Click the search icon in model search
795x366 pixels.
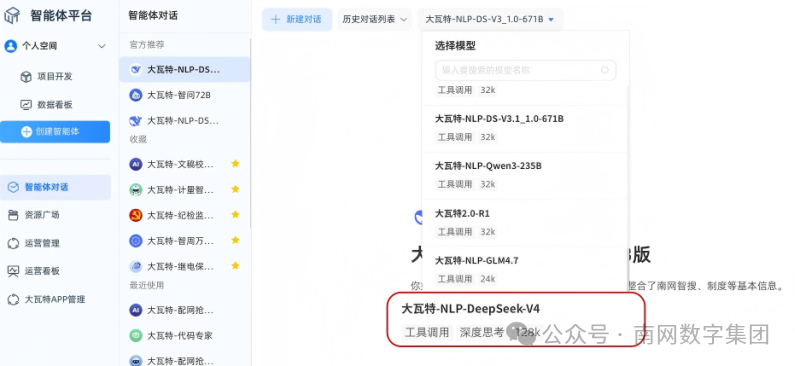point(605,70)
